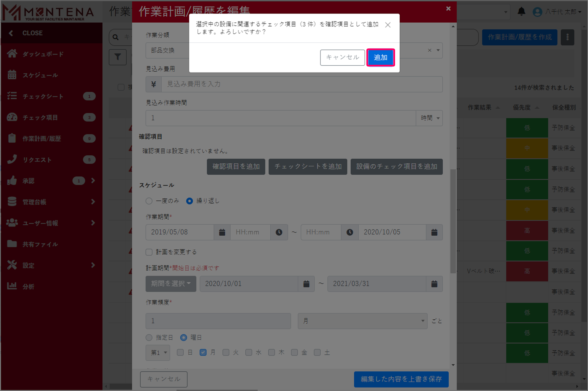
Task: Click clock icon beside start time field
Action: [279, 232]
